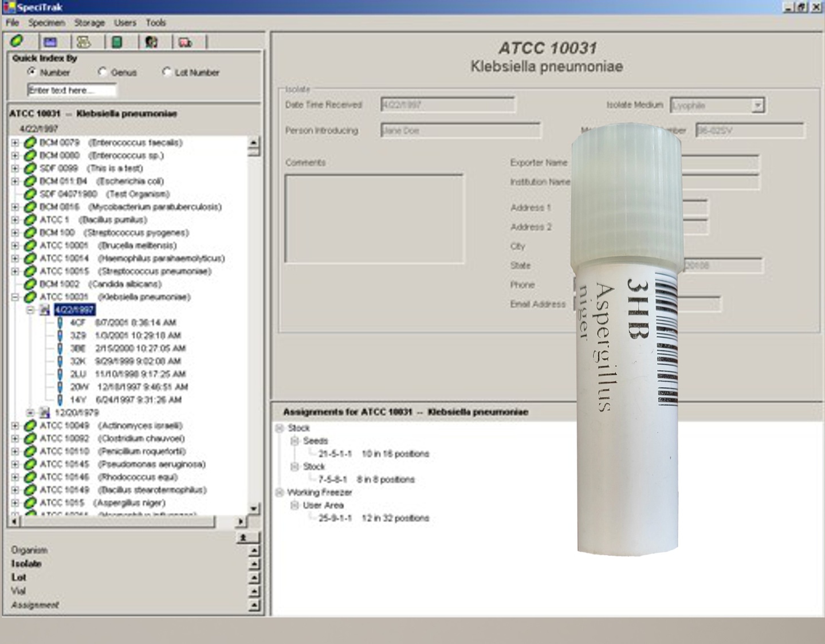Click the Isolate row arrow button
The width and height of the screenshot is (825, 644).
pos(254,564)
